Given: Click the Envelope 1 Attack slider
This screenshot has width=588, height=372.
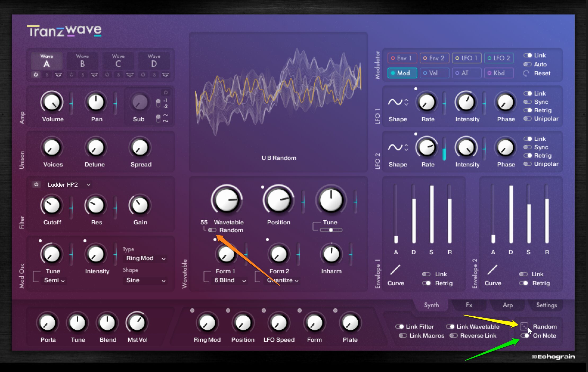Looking at the screenshot, I should pyautogui.click(x=396, y=214).
